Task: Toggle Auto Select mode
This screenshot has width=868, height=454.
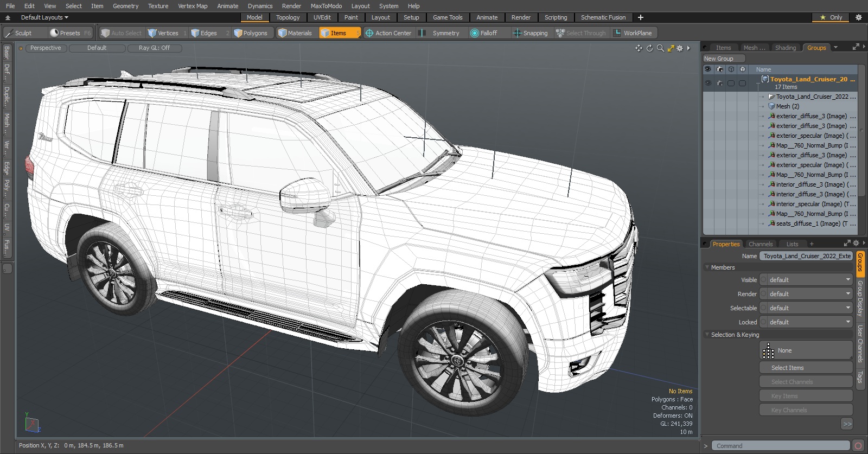Action: pos(122,33)
